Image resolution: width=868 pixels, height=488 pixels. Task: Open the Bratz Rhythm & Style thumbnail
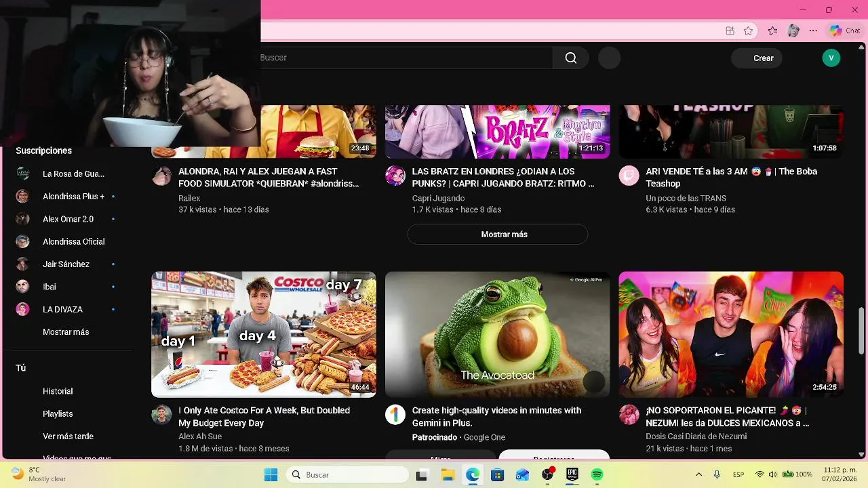pos(497,131)
